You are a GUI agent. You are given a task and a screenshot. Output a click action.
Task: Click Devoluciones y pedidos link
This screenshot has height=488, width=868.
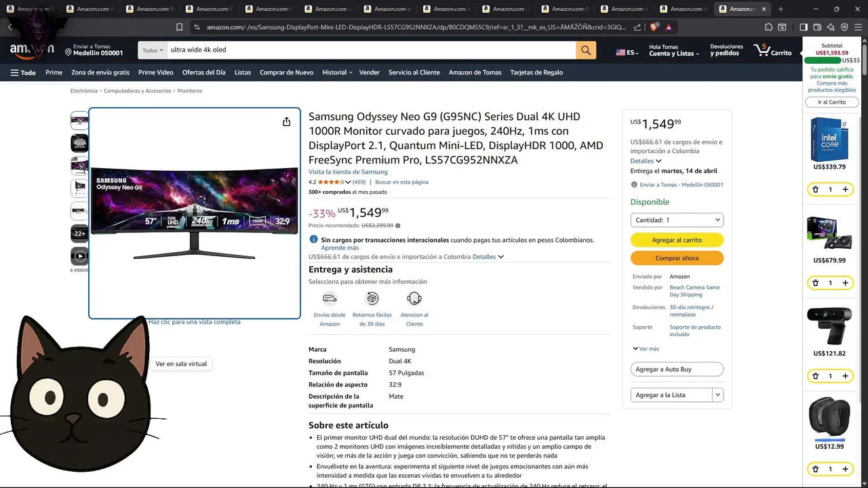pos(726,50)
